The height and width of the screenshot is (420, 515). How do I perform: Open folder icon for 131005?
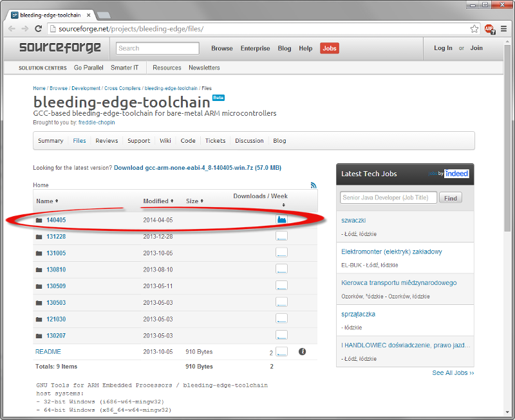point(39,253)
